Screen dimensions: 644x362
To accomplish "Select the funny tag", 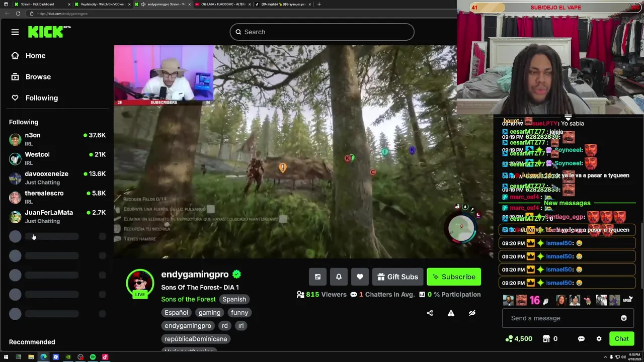I will [239, 313].
